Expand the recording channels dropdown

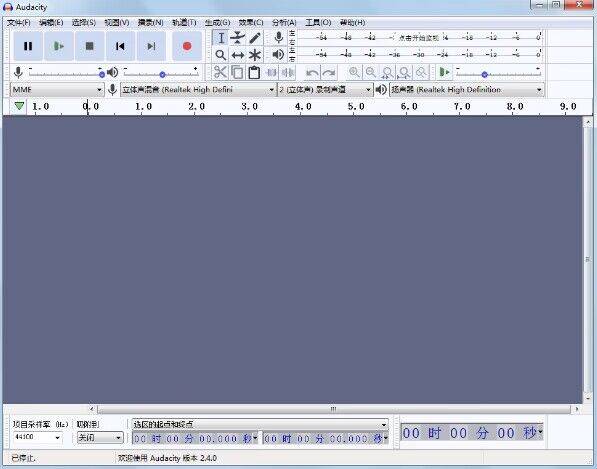325,90
